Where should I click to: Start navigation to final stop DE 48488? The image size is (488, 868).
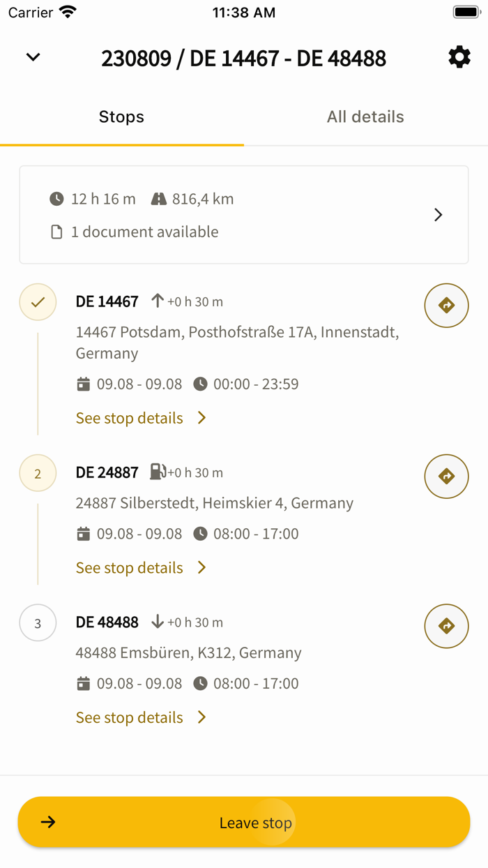point(446,626)
